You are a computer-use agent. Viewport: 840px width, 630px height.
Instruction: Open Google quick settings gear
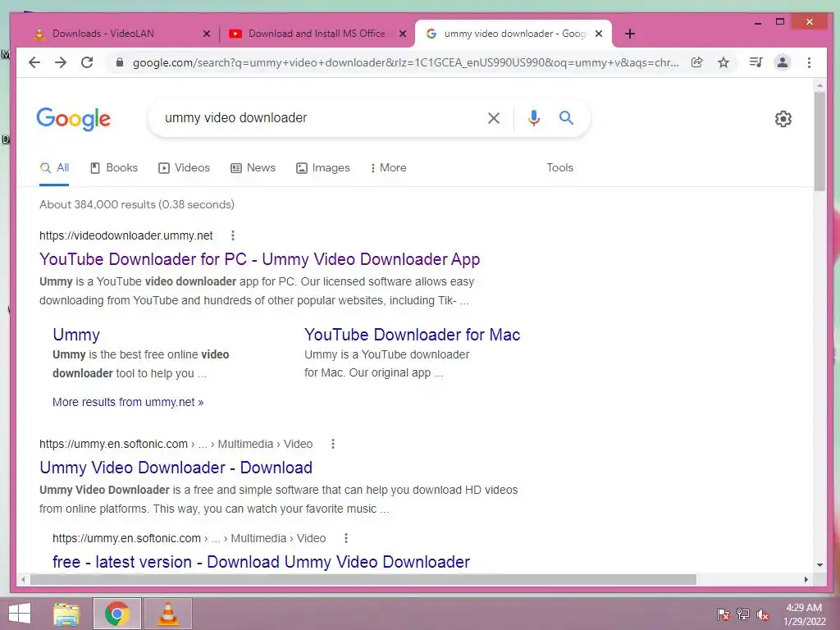coord(783,118)
